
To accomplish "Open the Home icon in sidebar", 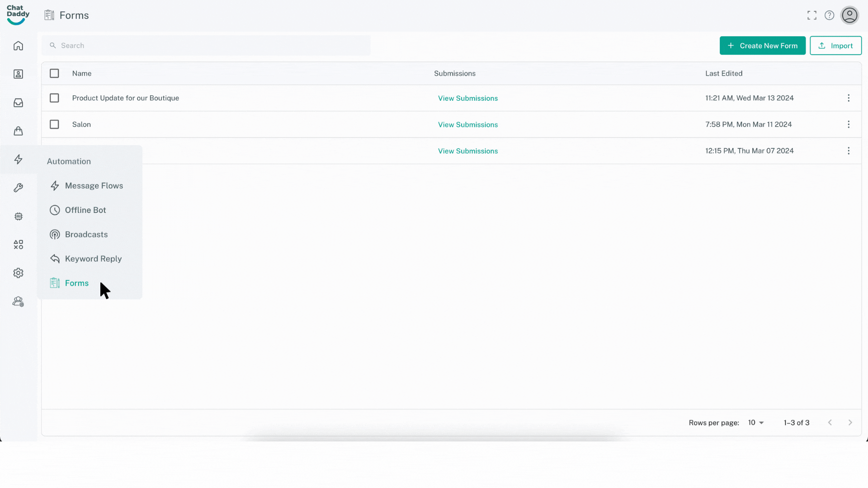I will (x=18, y=46).
